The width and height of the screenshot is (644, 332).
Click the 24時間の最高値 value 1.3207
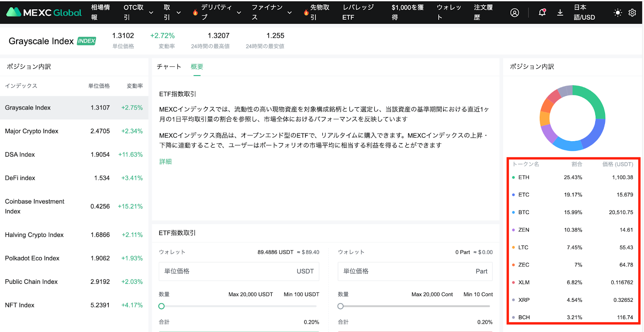(219, 35)
